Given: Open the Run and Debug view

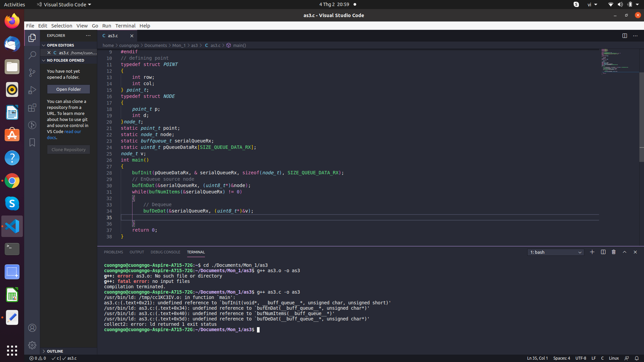Looking at the screenshot, I should pos(32,90).
